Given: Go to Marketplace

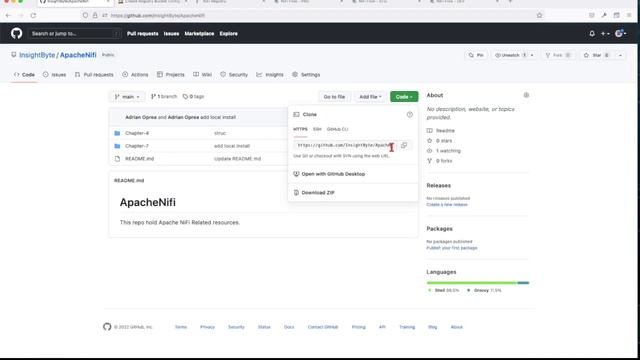Looking at the screenshot, I should pos(199,33).
